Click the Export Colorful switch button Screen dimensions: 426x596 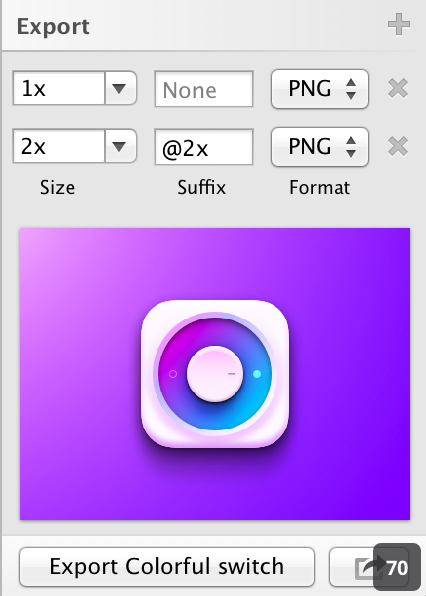point(167,567)
